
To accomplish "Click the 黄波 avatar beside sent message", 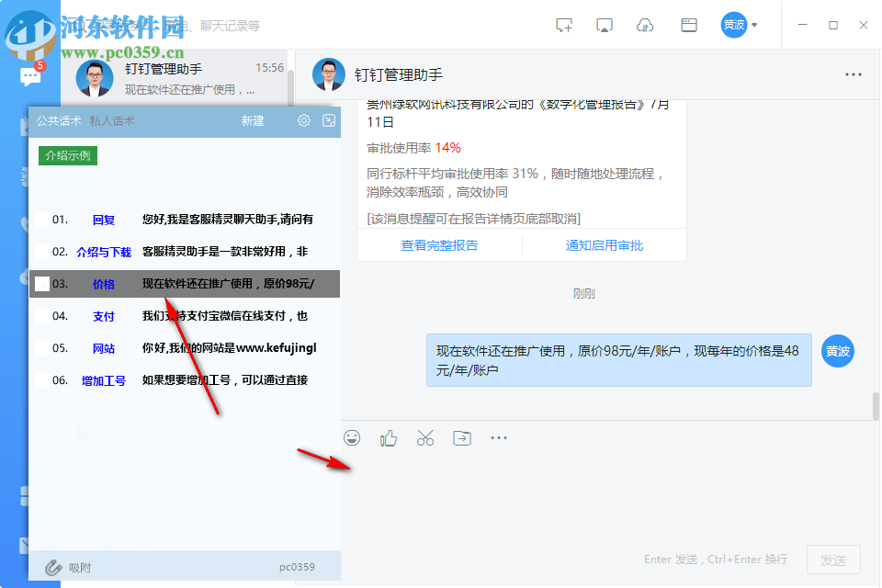I will [838, 351].
